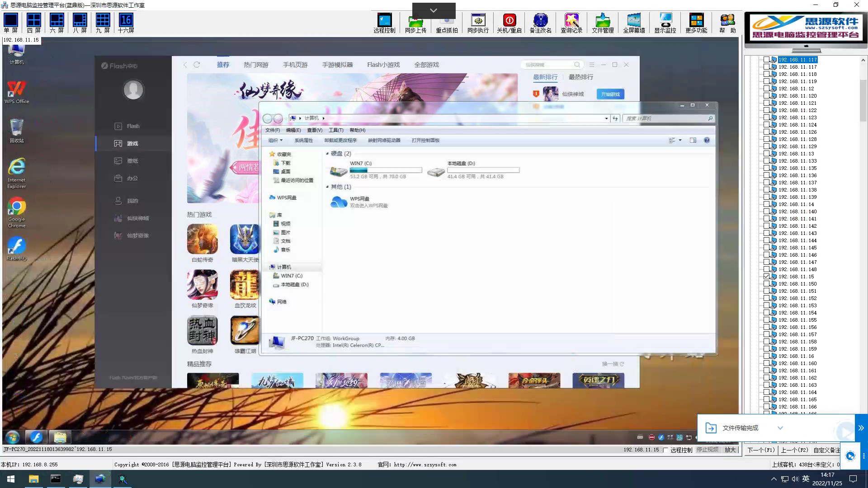This screenshot has height=488, width=868.
Task: Check the box for 192.168.11.14
Action: (766, 204)
